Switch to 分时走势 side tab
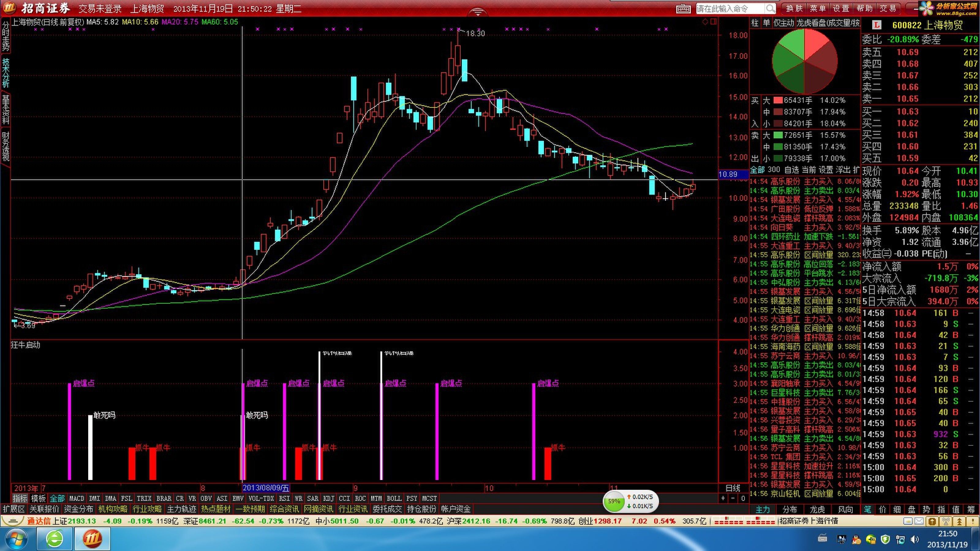Image resolution: width=980 pixels, height=551 pixels. click(x=6, y=36)
